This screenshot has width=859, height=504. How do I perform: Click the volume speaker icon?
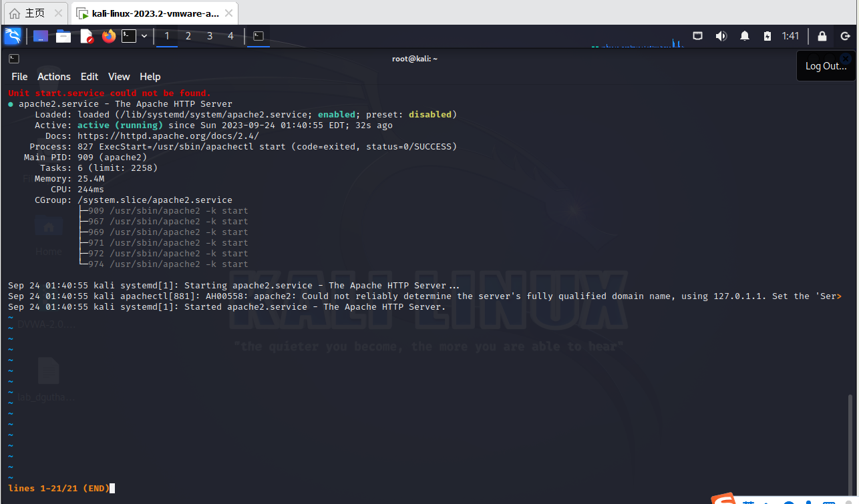[721, 36]
